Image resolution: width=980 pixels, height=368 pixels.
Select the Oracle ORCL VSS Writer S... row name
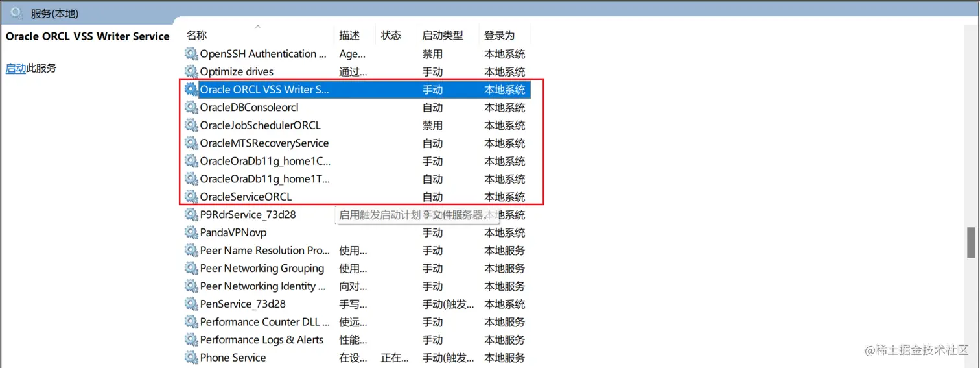click(264, 90)
